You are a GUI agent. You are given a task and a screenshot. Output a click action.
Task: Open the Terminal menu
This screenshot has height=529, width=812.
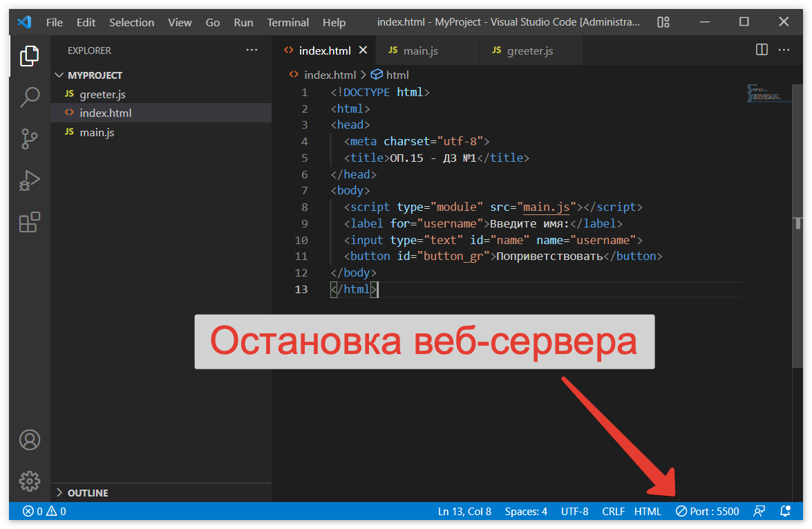[288, 22]
